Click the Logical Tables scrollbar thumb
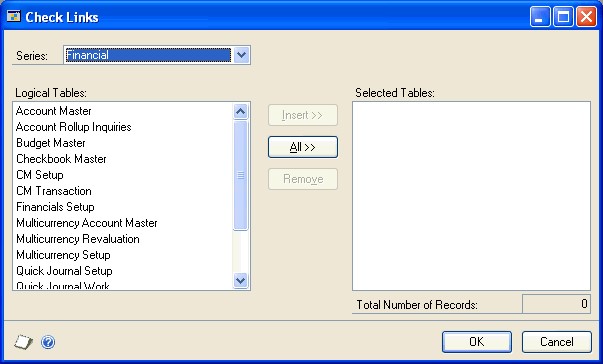This screenshot has width=603, height=364. coord(241,175)
